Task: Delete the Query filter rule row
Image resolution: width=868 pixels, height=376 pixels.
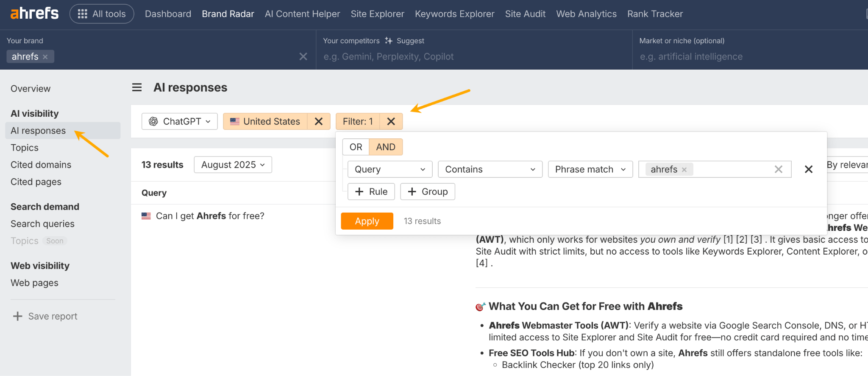Action: tap(808, 169)
